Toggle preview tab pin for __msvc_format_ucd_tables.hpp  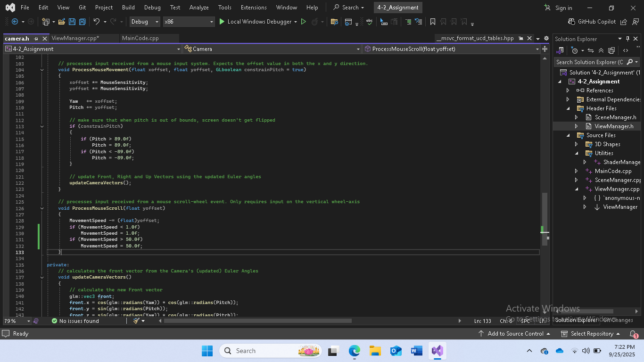521,39
